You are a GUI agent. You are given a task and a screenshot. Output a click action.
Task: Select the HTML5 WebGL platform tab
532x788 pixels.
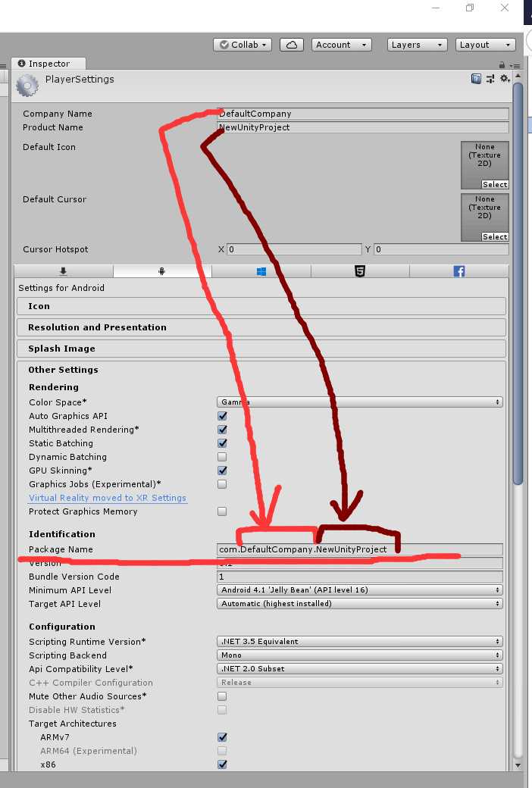click(359, 271)
